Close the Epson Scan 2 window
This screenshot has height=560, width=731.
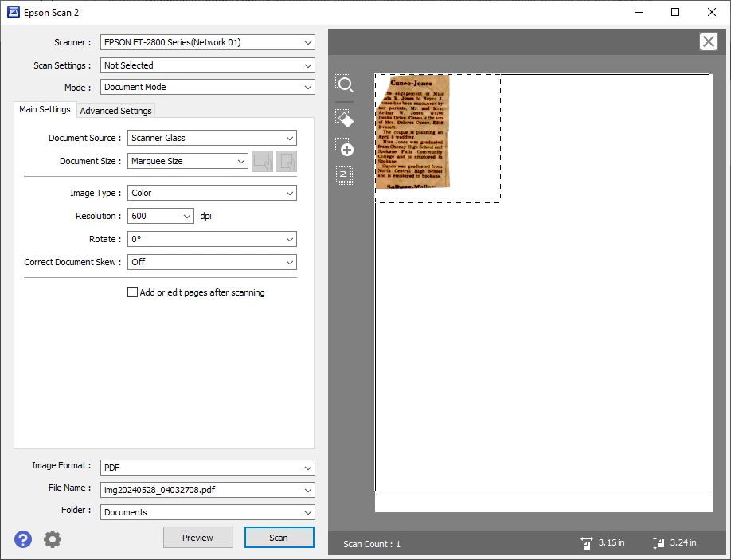pyautogui.click(x=711, y=12)
